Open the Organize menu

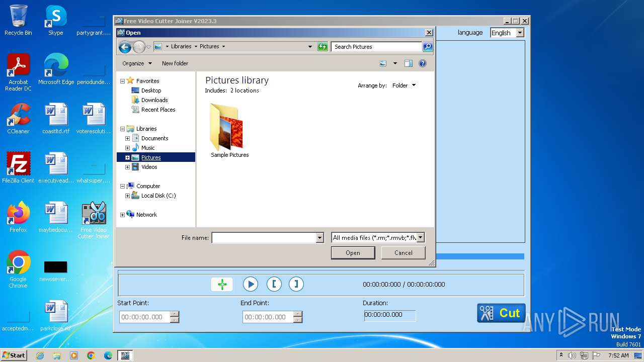[x=137, y=63]
